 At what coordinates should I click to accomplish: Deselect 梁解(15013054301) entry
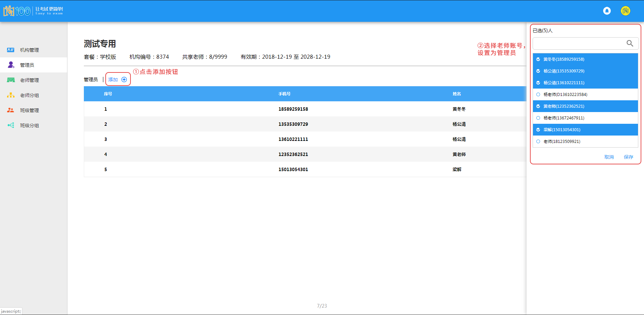click(x=538, y=130)
